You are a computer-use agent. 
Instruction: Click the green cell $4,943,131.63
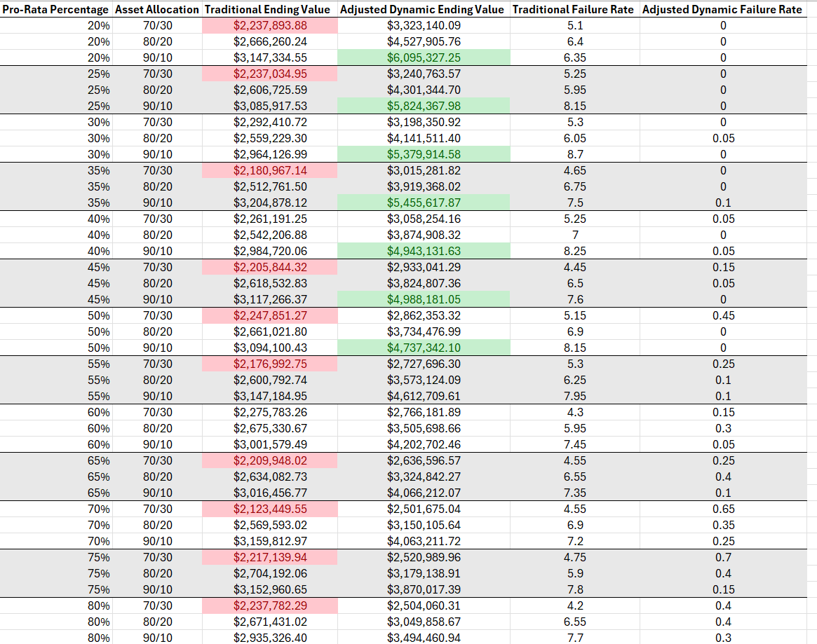coord(424,252)
